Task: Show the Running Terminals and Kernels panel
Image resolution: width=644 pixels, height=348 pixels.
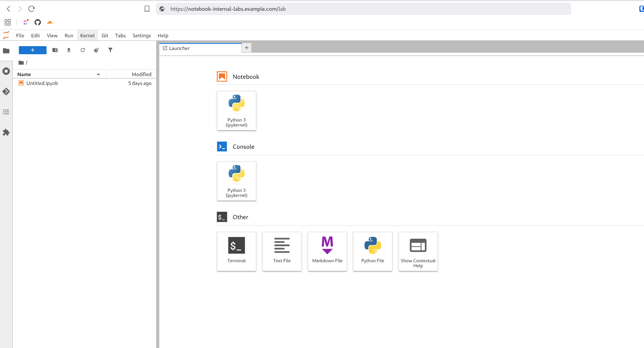Action: 6,71
